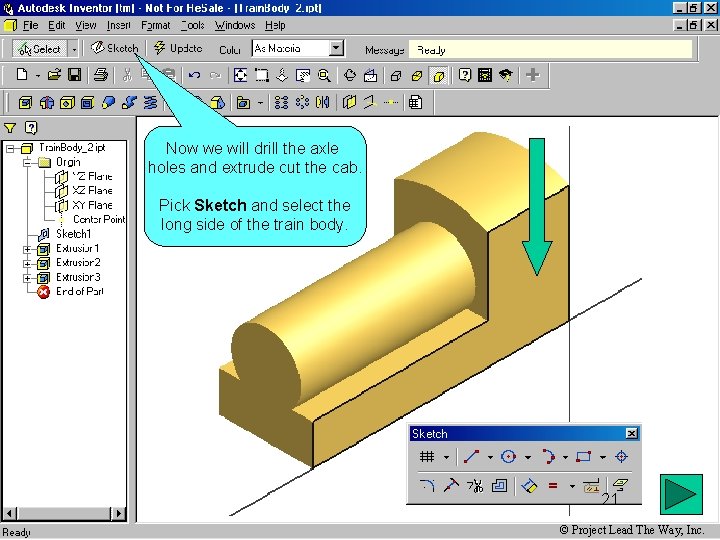Click the browser's horizontal scrollbar right arrow

click(x=119, y=513)
